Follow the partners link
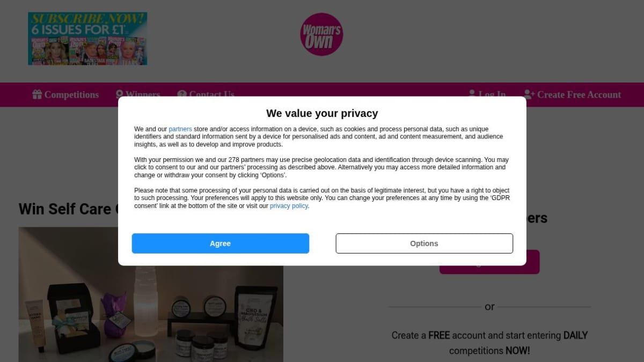Viewport: 644px width, 362px height. (180, 129)
